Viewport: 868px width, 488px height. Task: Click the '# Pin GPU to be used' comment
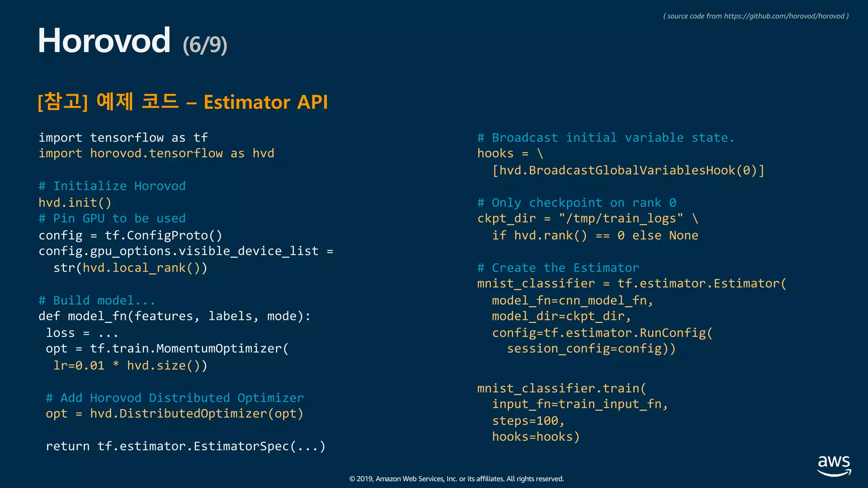coord(112,219)
